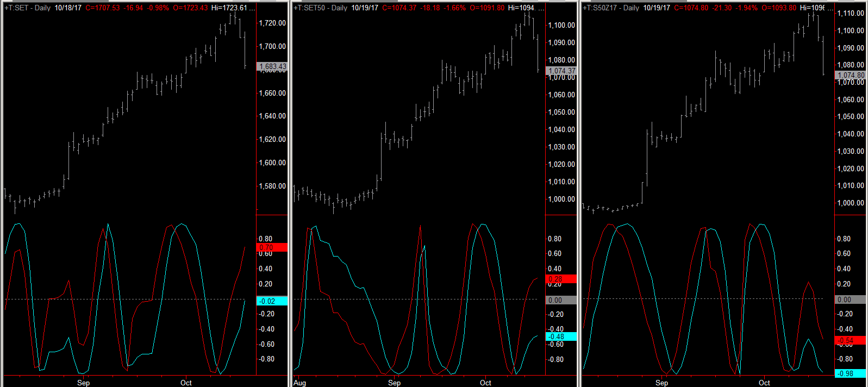
Task: Click the +T:SET - Daily chart title
Action: 27,8
